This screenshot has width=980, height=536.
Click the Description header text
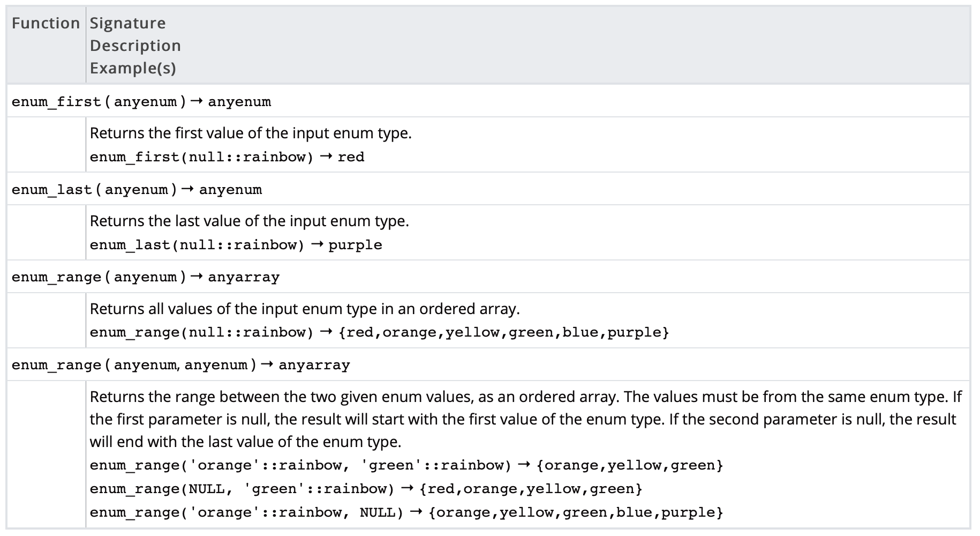click(x=135, y=46)
